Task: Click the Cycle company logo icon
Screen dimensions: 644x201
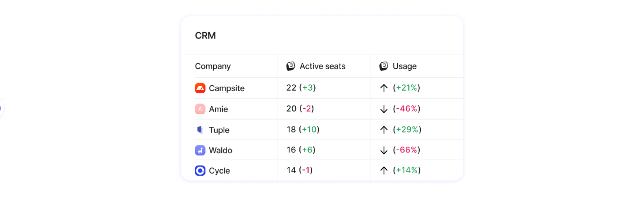Action: (x=200, y=170)
